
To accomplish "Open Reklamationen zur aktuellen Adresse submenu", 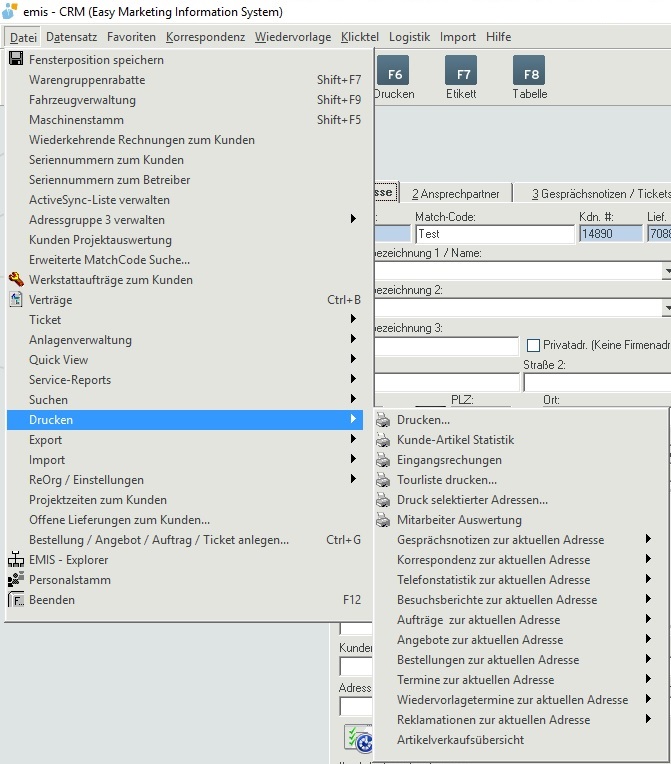I will tap(520, 719).
